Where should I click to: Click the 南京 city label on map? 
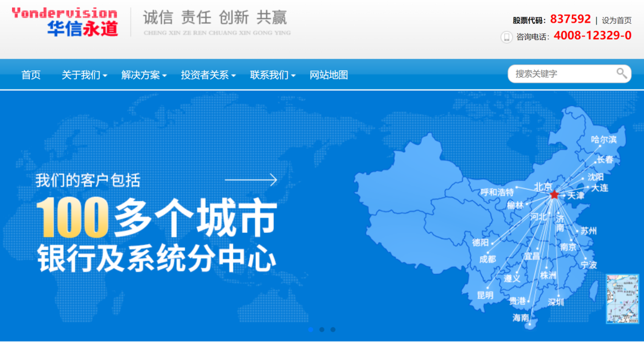pos(568,248)
